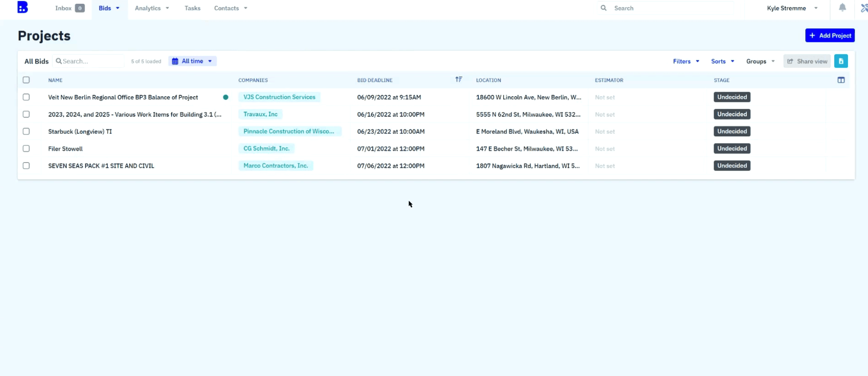
Task: Open Veit New Berlin Regional Office project name
Action: pos(123,97)
